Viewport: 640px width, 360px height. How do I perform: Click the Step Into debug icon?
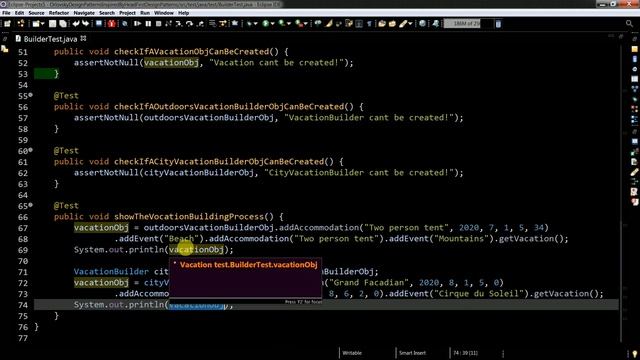click(x=179, y=24)
